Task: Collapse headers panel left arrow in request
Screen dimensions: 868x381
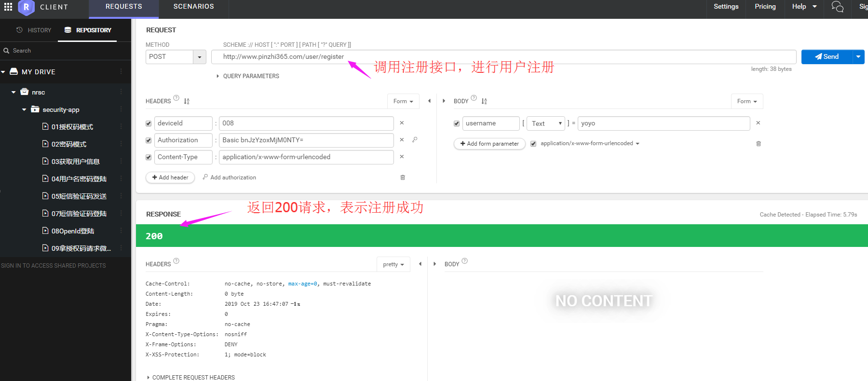Action: pyautogui.click(x=429, y=101)
